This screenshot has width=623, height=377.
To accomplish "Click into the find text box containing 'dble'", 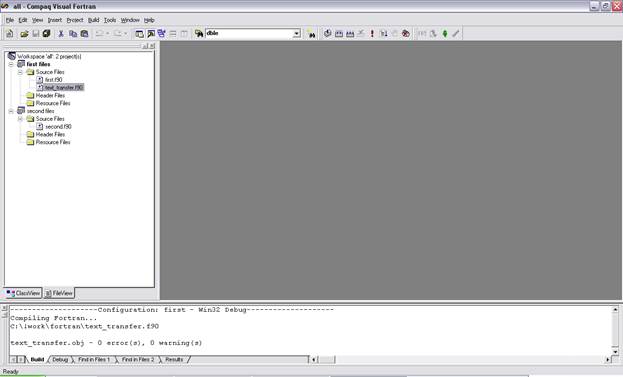I will click(249, 34).
